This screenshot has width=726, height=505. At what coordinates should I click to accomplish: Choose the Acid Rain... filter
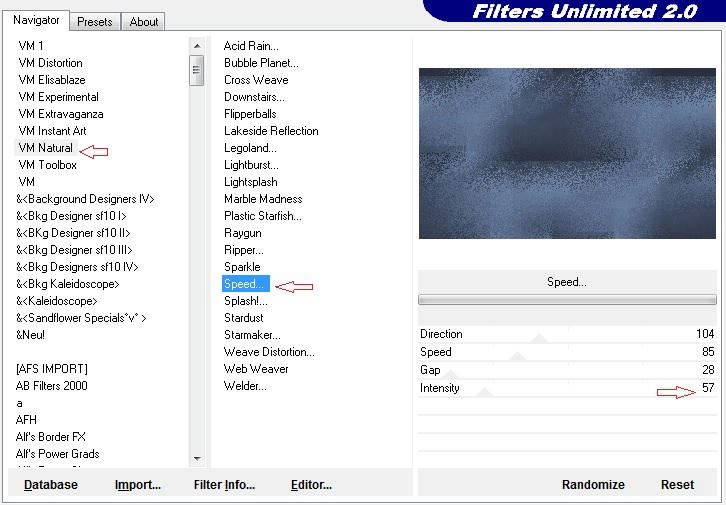pyautogui.click(x=251, y=46)
